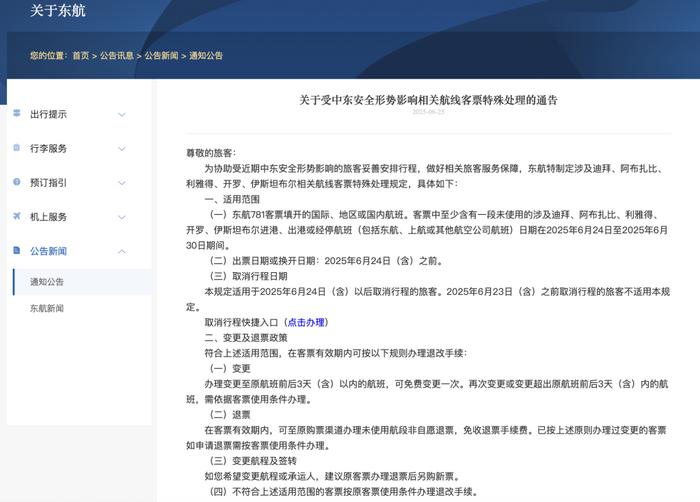The width and height of the screenshot is (700, 502).
Task: Expand the 预订指引 chevron
Action: point(122,182)
